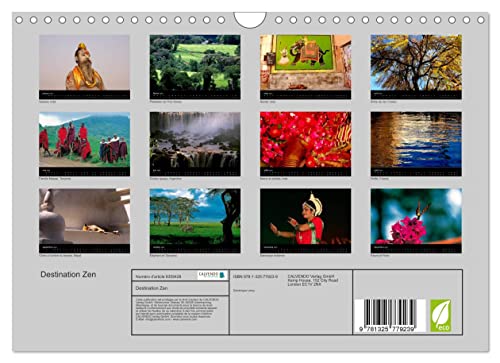Open the elephant in green savanna thumbnail
The image size is (500, 363).
coord(195,221)
